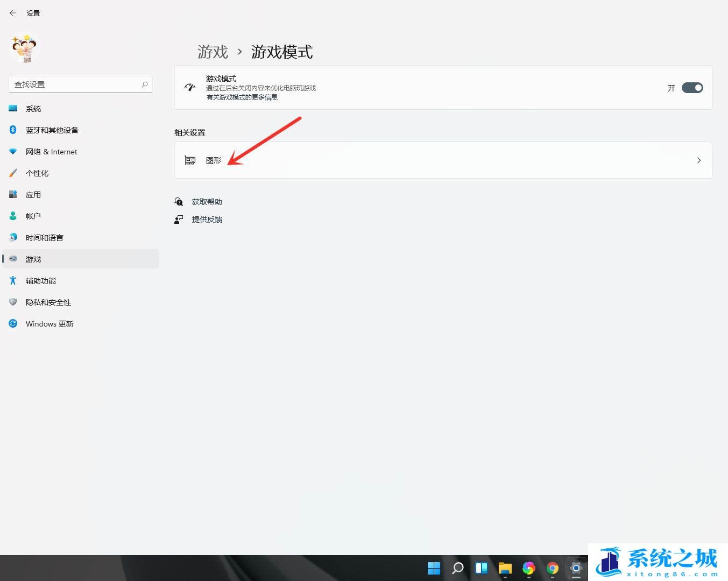
Task: Select 游戏 in the settings sidebar
Action: (33, 259)
